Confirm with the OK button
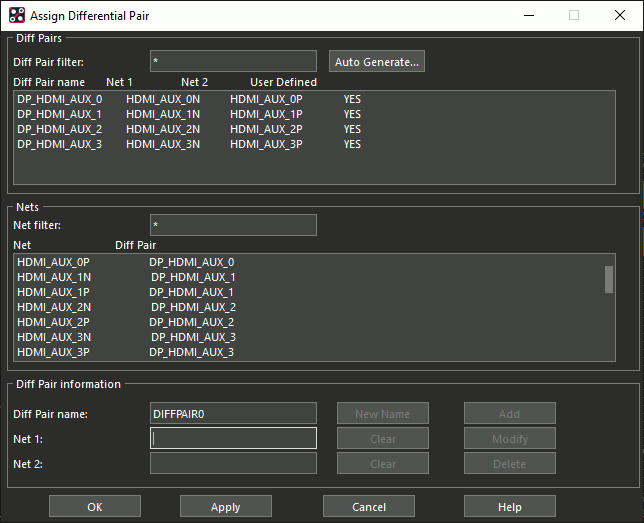The width and height of the screenshot is (644, 523). coord(95,506)
